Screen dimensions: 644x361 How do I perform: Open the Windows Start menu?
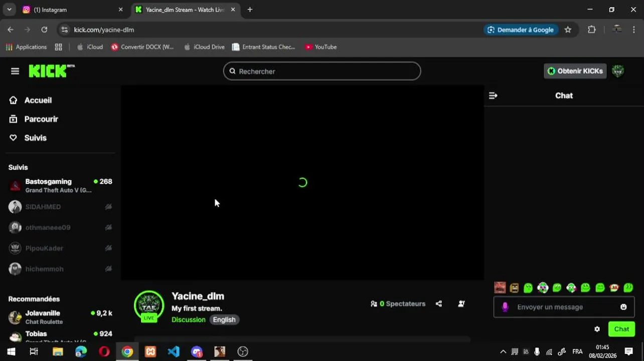pos(11,351)
